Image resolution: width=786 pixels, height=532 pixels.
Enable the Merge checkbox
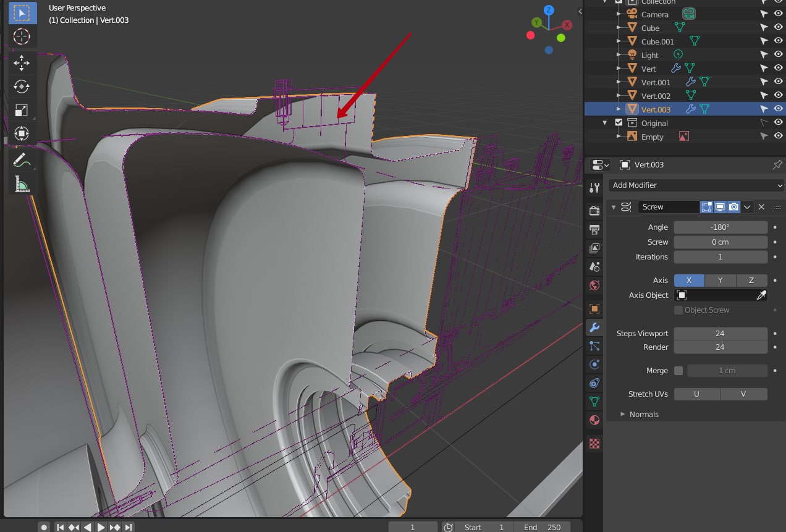(x=678, y=371)
